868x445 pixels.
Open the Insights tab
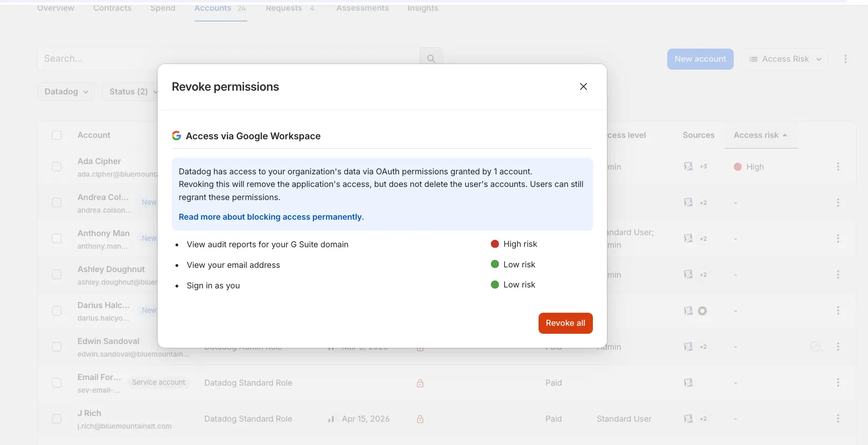tap(422, 8)
